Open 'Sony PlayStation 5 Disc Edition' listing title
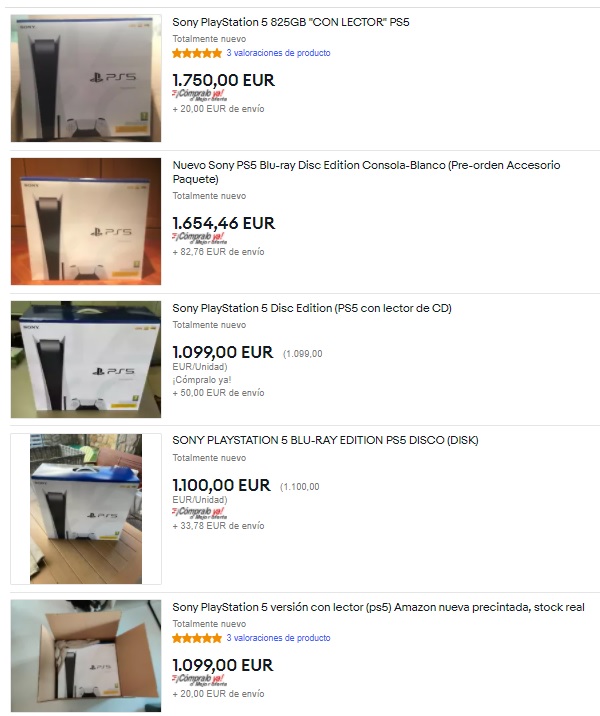This screenshot has width=600, height=716. 312,308
